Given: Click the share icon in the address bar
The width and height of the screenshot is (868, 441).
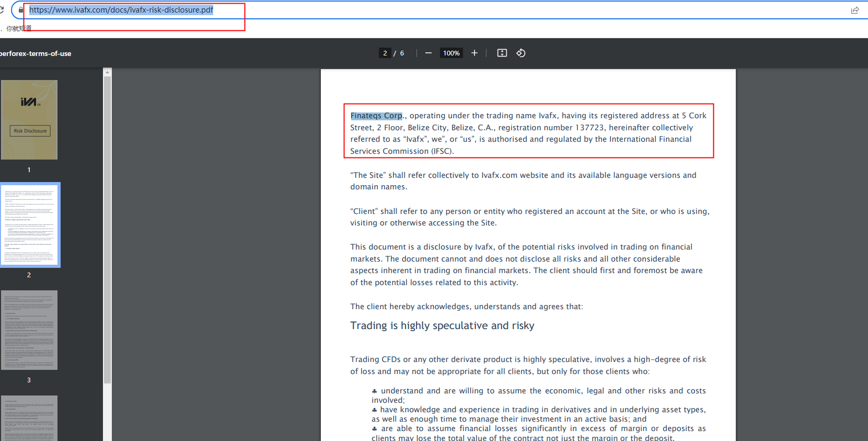Looking at the screenshot, I should [x=855, y=10].
